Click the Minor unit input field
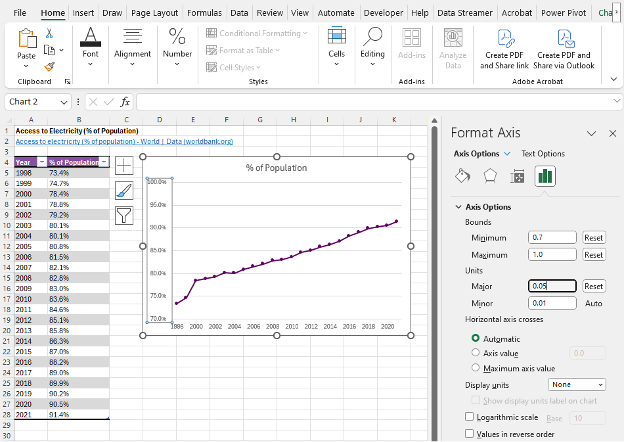The width and height of the screenshot is (624, 442). (x=552, y=303)
